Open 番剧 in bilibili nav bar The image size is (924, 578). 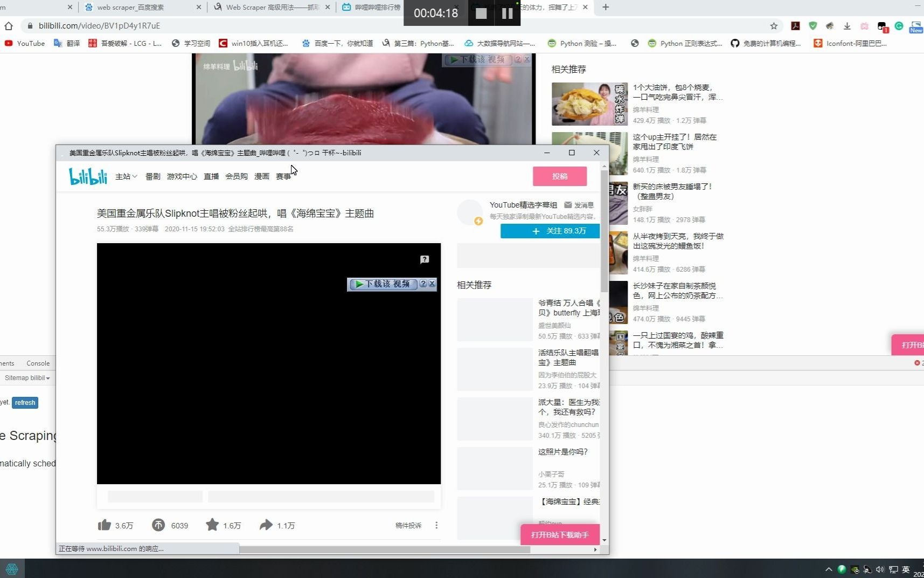tap(152, 176)
